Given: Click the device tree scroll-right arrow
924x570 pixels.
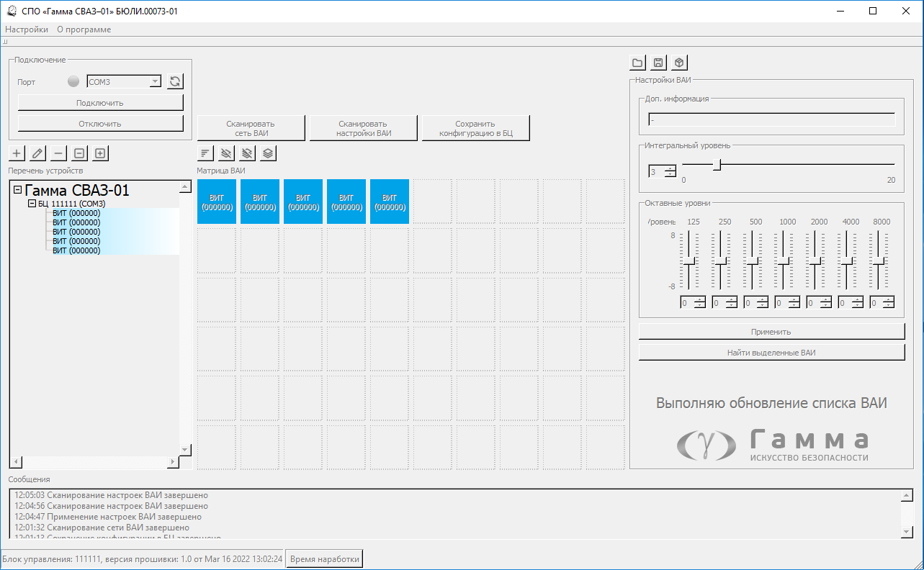Looking at the screenshot, I should pos(173,461).
